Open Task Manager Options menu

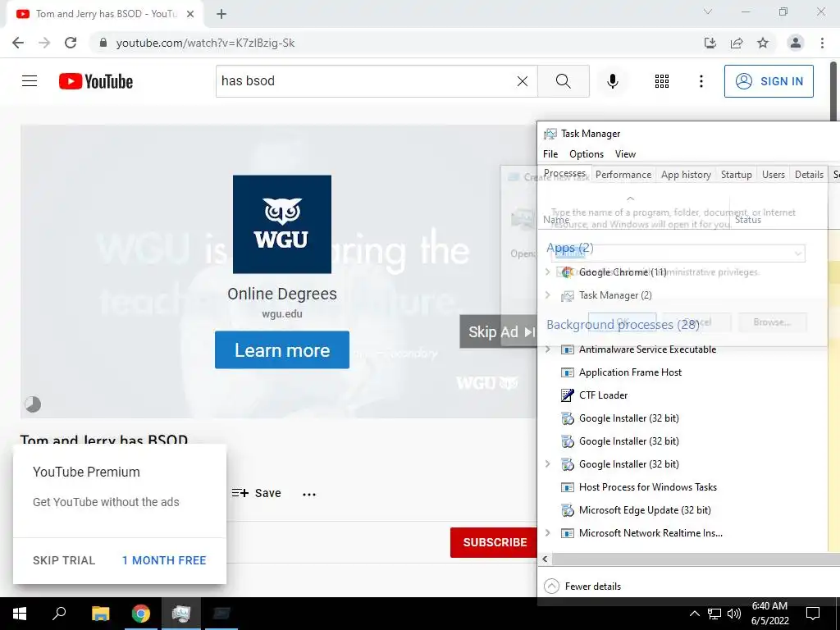pyautogui.click(x=586, y=154)
